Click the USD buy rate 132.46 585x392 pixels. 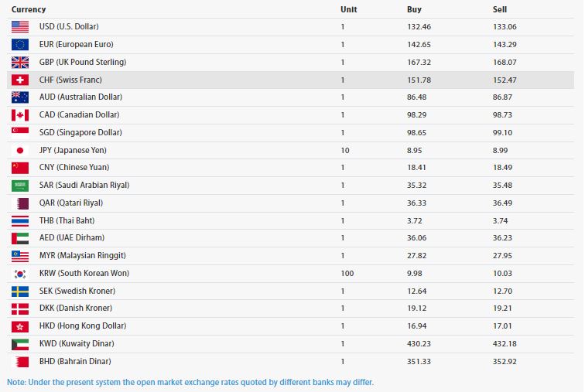pyautogui.click(x=419, y=27)
